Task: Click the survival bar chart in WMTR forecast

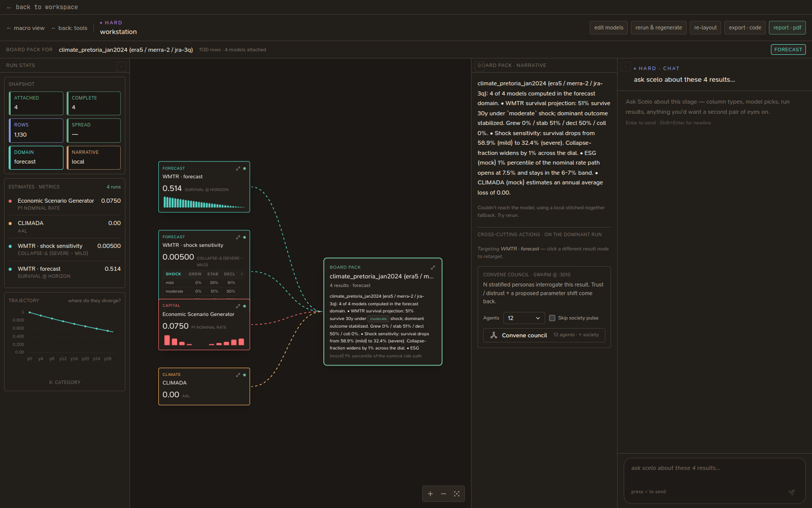Action: tap(204, 203)
